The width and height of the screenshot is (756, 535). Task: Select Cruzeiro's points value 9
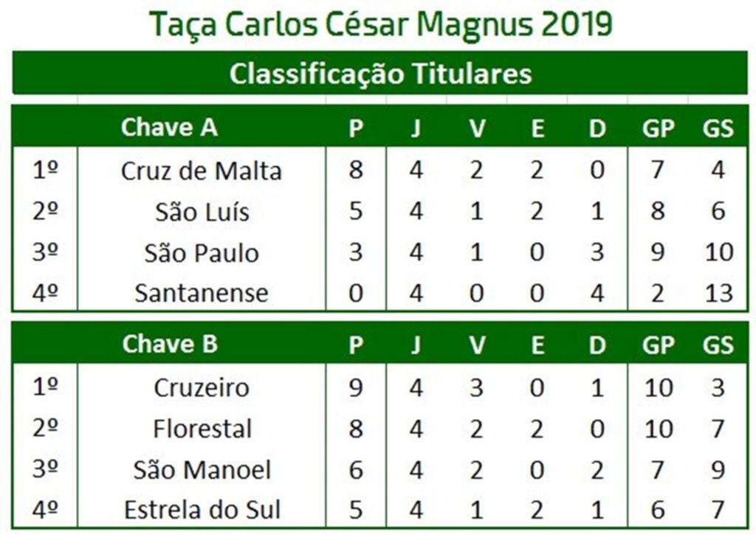(x=355, y=387)
